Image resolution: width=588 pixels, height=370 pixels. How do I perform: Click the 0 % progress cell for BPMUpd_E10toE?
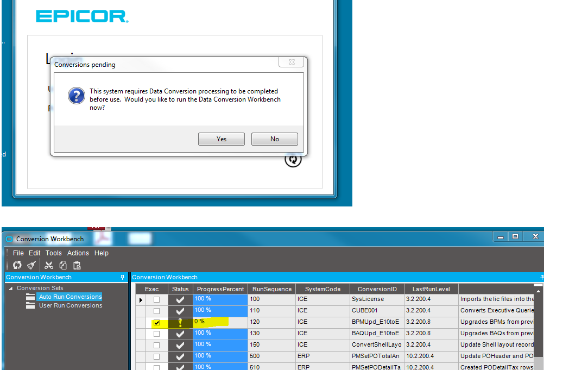click(220, 322)
